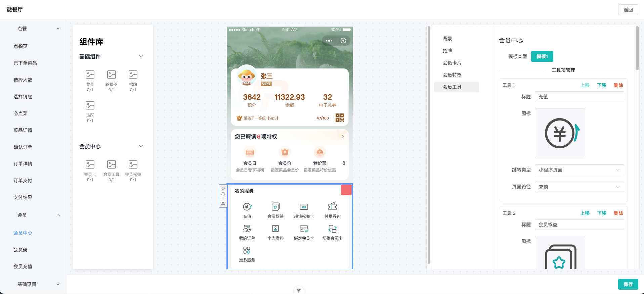
Task: Click the user avatar in preview
Action: pyautogui.click(x=247, y=76)
